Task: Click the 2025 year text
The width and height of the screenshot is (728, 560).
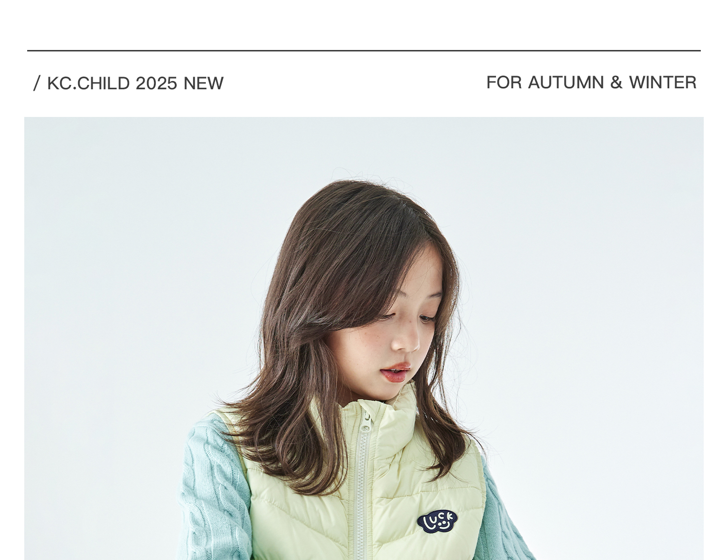Action: pyautogui.click(x=156, y=83)
